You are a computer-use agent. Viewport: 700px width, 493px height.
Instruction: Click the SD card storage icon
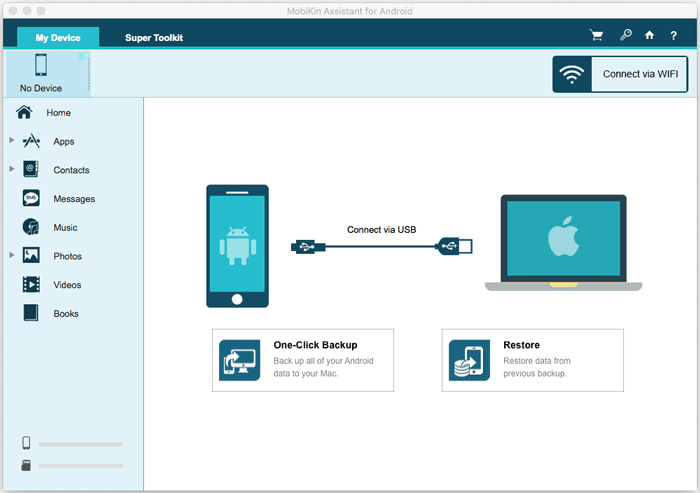[26, 466]
